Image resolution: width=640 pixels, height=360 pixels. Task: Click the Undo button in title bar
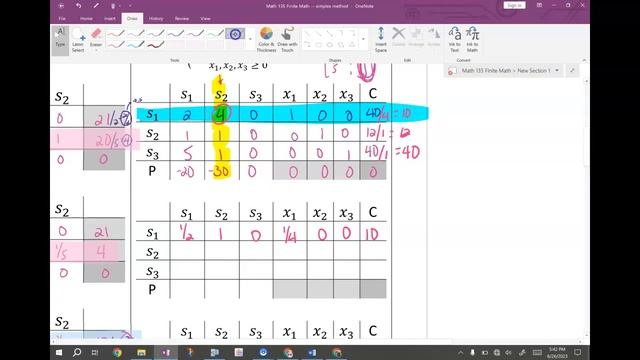coord(78,6)
